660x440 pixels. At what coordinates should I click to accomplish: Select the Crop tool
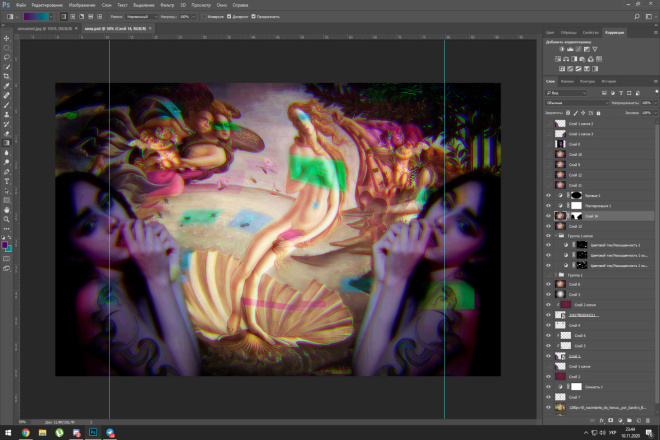point(6,76)
